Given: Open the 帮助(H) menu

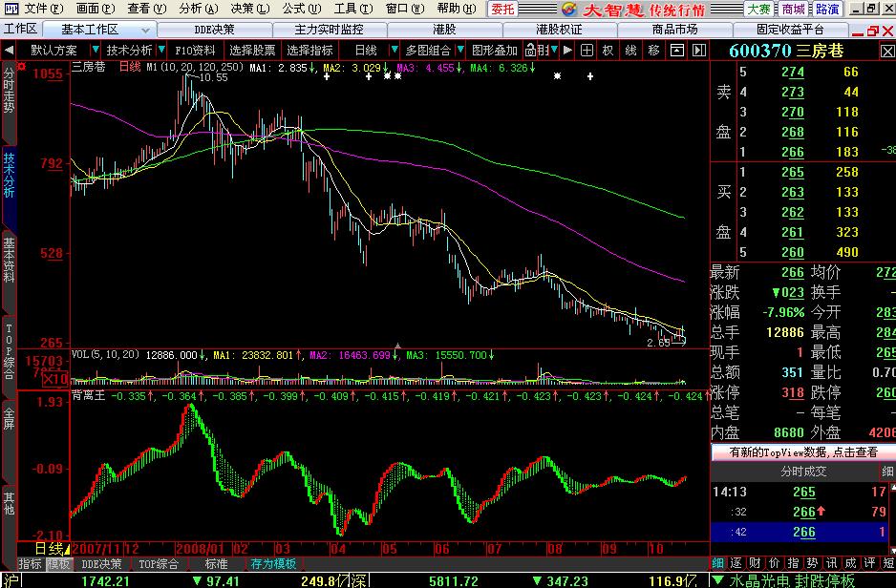Looking at the screenshot, I should point(457,9).
